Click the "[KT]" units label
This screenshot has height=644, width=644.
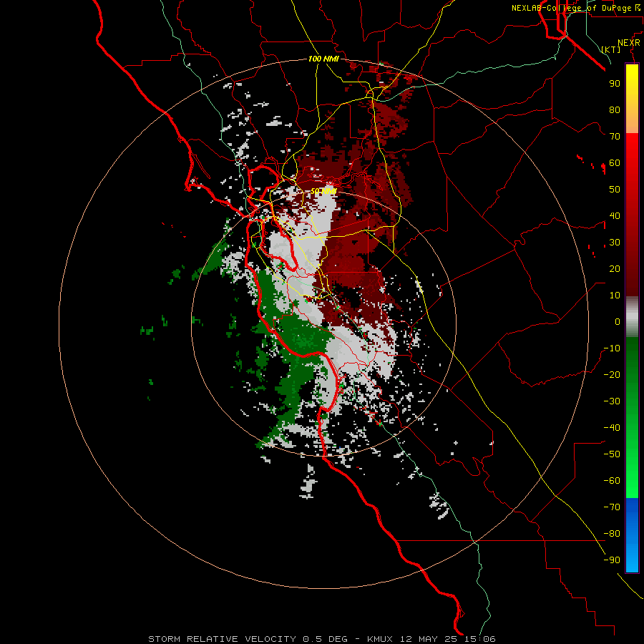pyautogui.click(x=610, y=49)
